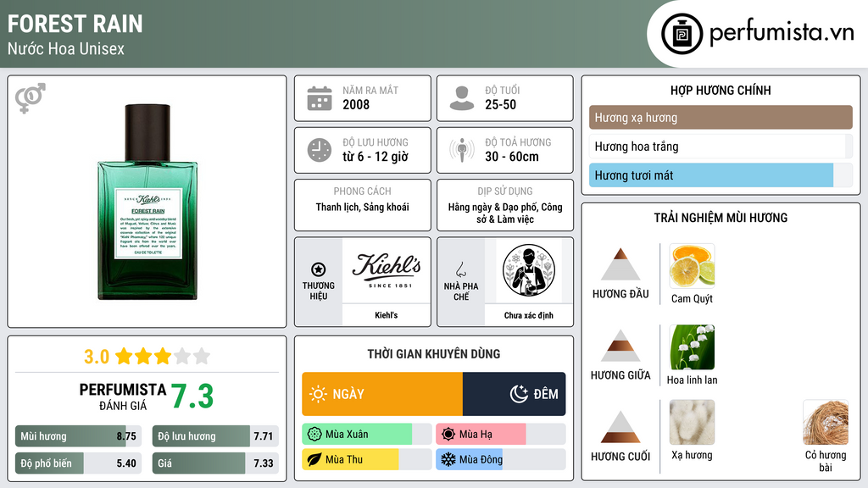The height and width of the screenshot is (488, 868).
Task: Click the Chưa xác định perfumer caption
Action: [529, 315]
